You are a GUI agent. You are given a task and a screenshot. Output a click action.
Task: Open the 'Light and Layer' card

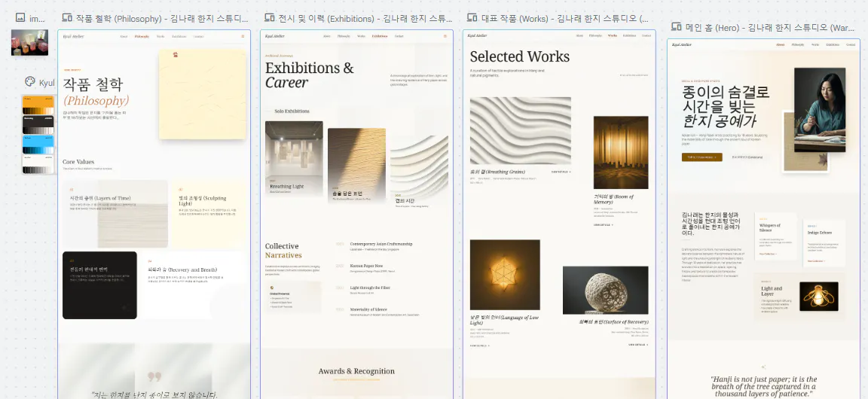[800, 297]
